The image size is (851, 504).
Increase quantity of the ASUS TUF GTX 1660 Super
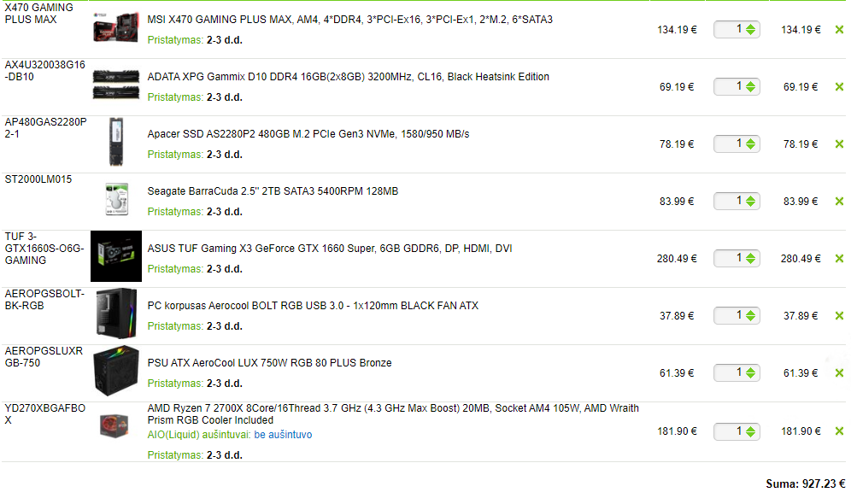pyautogui.click(x=750, y=255)
